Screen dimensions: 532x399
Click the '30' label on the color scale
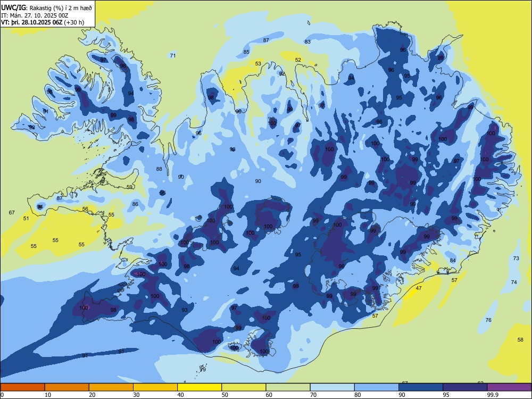pyautogui.click(x=136, y=395)
